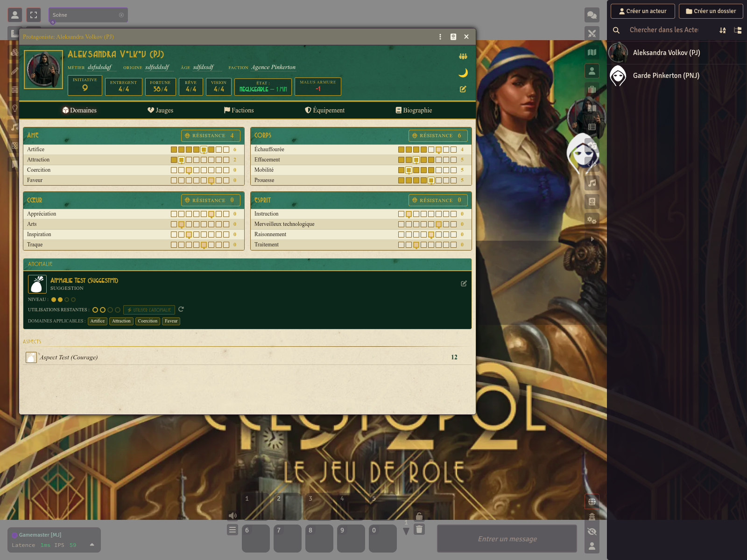Switch to the Biographie tab
This screenshot has width=747, height=560.
point(414,110)
